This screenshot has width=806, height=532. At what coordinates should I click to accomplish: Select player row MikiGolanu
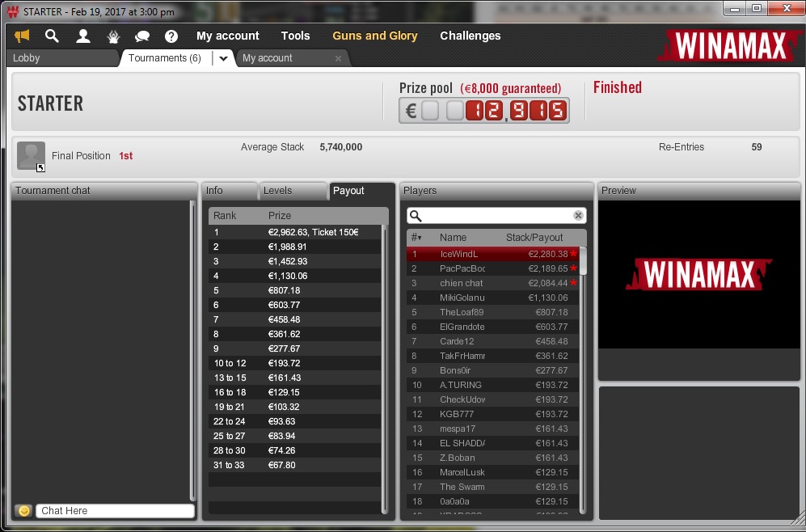tap(493, 298)
